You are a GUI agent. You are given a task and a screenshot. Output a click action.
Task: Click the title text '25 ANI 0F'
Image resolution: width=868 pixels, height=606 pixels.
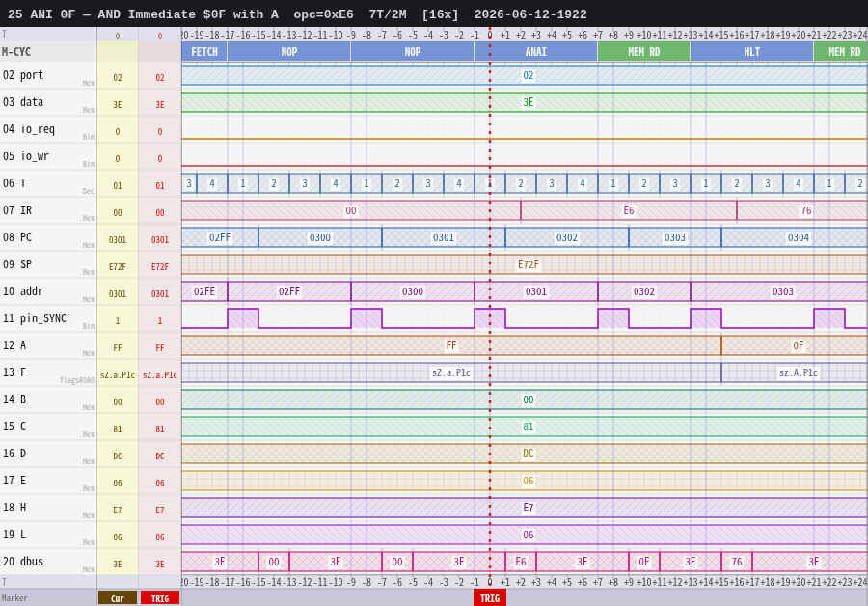point(41,14)
